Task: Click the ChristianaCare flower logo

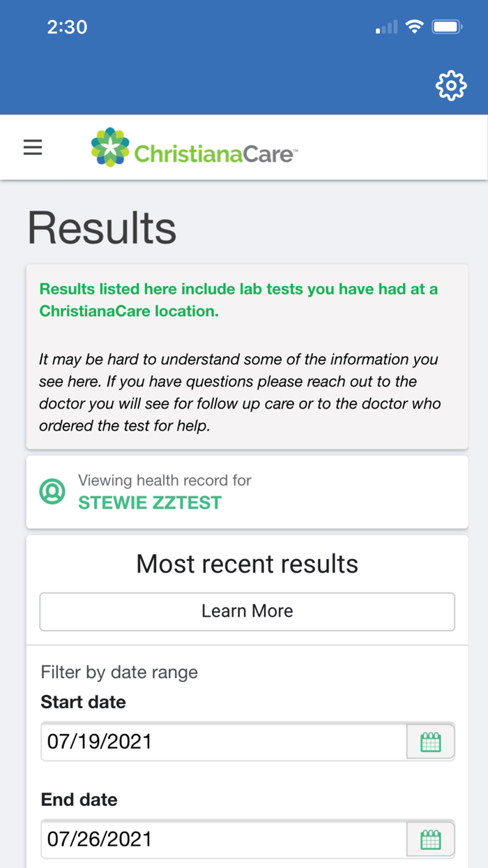Action: [x=109, y=147]
